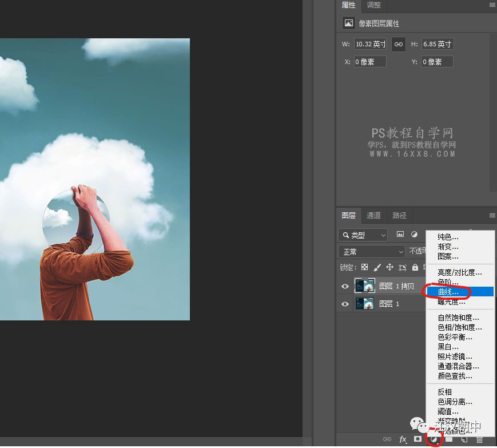Click the delete layer trash icon

pyautogui.click(x=479, y=440)
